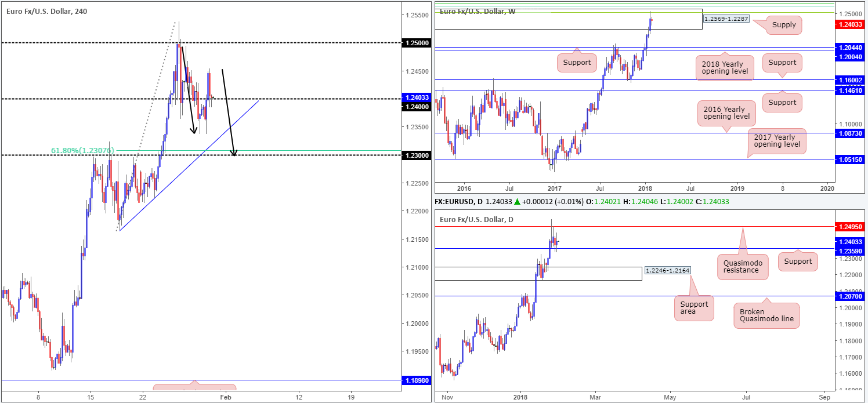Click the Support callout on daily chart
Image resolution: width=868 pixels, height=403 pixels.
coord(798,261)
